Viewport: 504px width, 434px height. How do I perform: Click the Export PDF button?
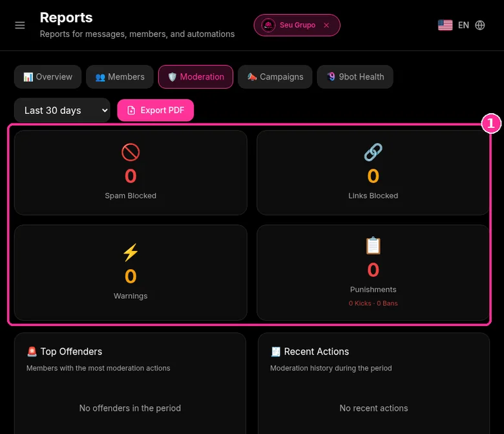click(156, 111)
